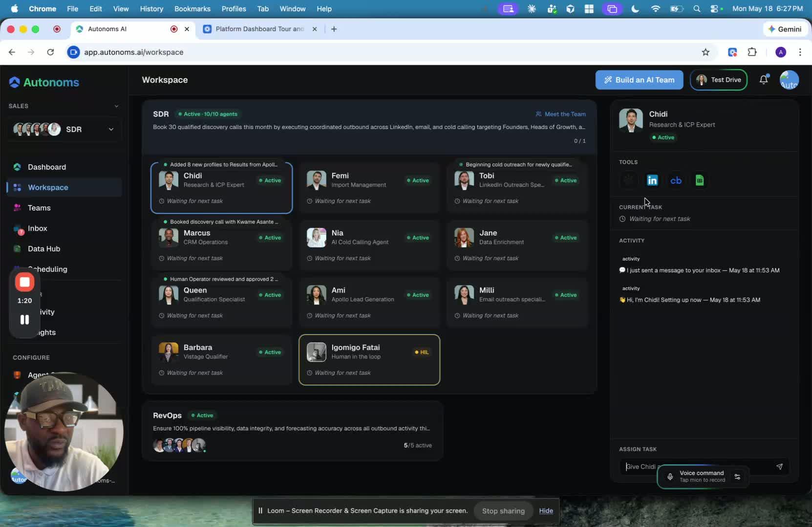Viewport: 812px width, 527px height.
Task: Click the "Hi, I'm Chidi! Setting up now" activity
Action: [689, 300]
